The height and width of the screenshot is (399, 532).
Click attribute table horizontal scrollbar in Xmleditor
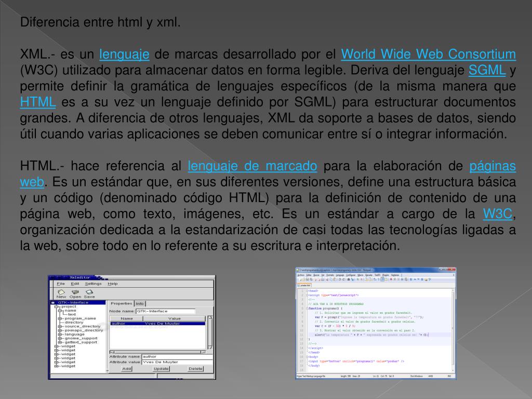click(x=158, y=352)
